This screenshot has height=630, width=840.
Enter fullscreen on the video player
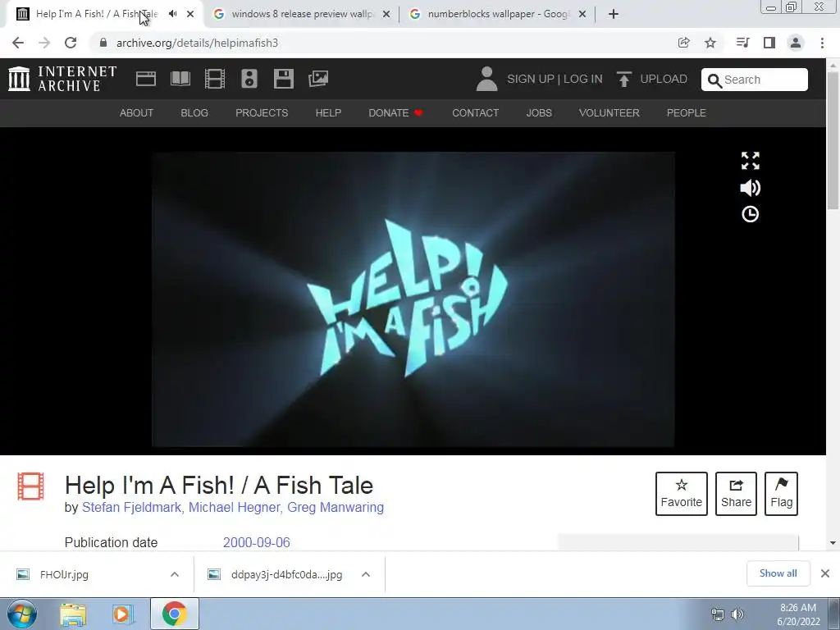[x=750, y=161]
